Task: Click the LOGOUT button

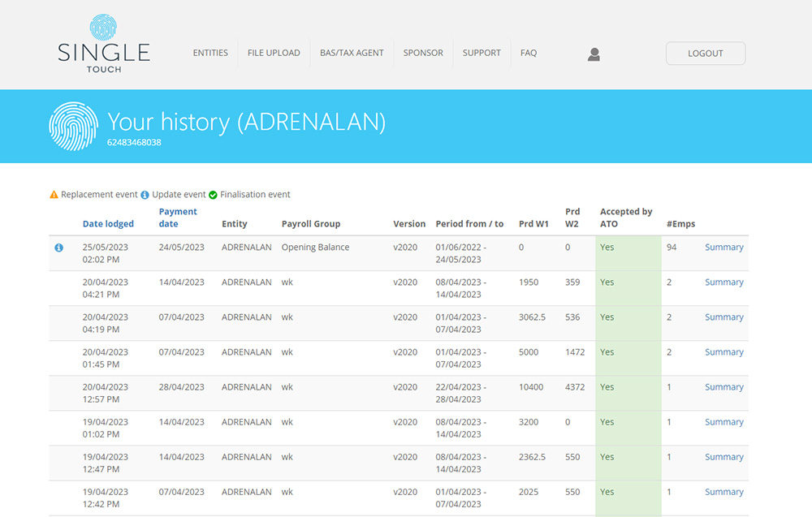Action: (706, 54)
